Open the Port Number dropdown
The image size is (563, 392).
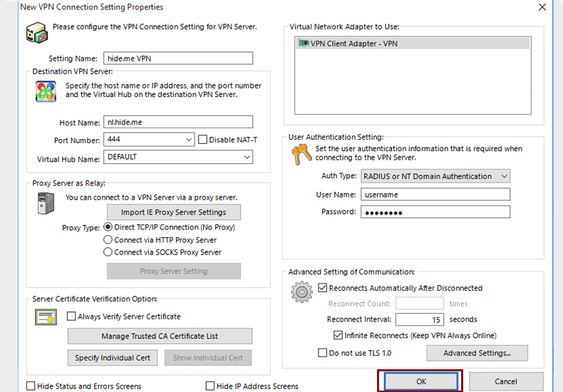coord(188,140)
